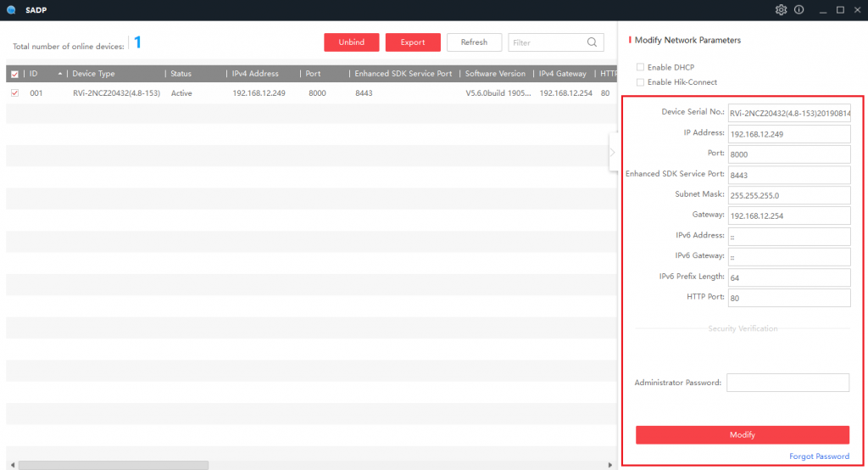The height and width of the screenshot is (470, 868).
Task: Click the IPv4 Address column header
Action: point(255,74)
